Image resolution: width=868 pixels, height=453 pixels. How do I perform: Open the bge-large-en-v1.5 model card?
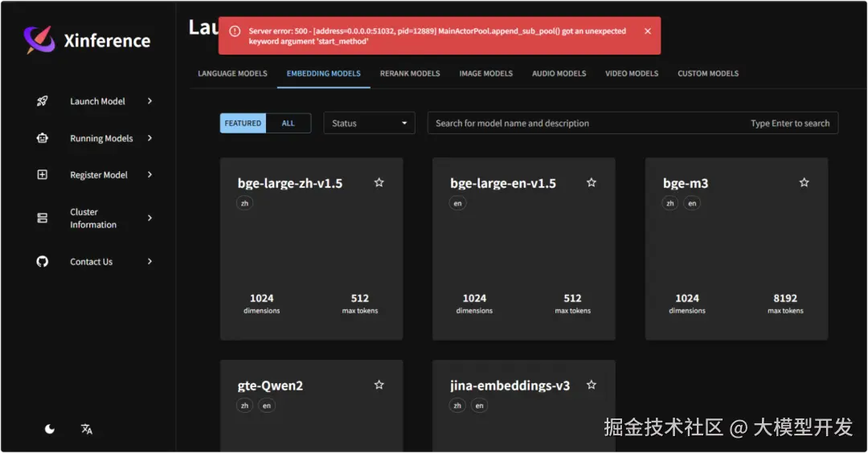[524, 249]
